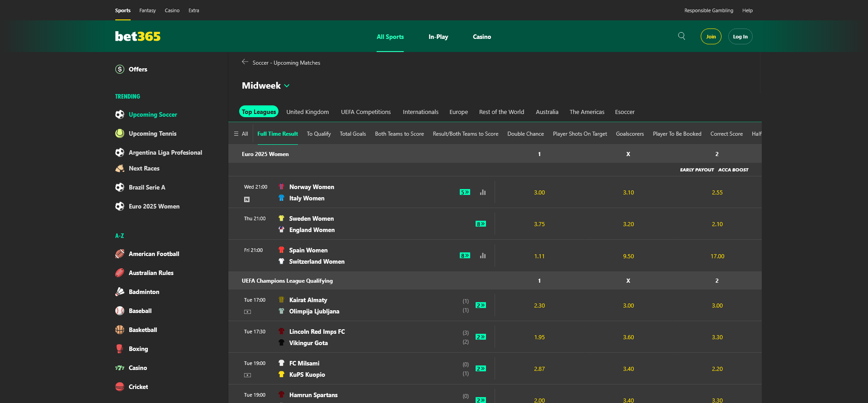Select the Player To Be Booked tab

tap(677, 134)
